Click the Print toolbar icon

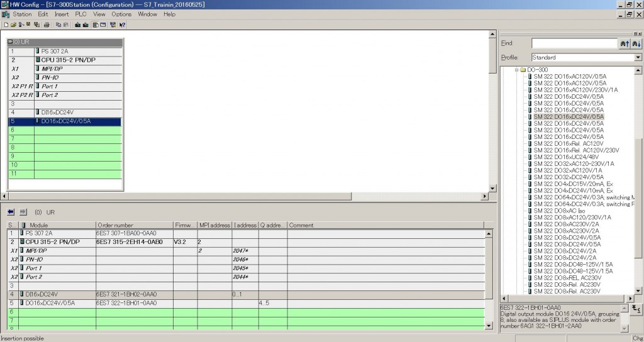tap(47, 25)
